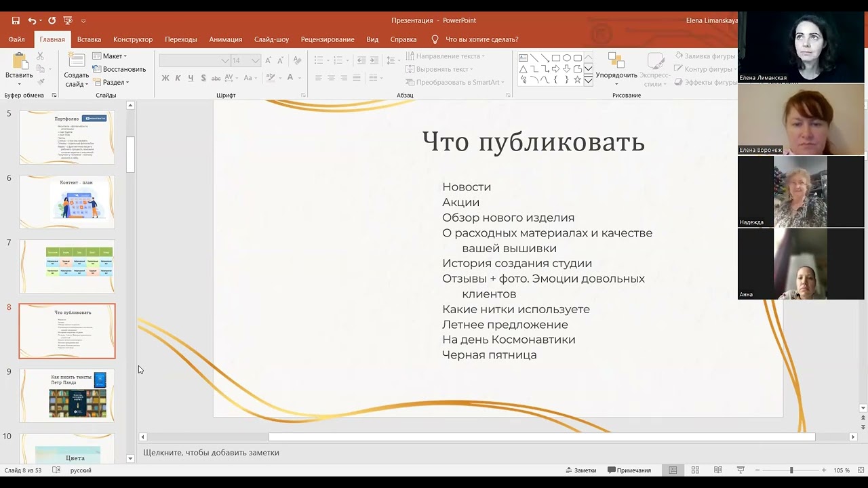This screenshot has height=488, width=868.
Task: Open the Макет layout dropdown
Action: (110, 56)
